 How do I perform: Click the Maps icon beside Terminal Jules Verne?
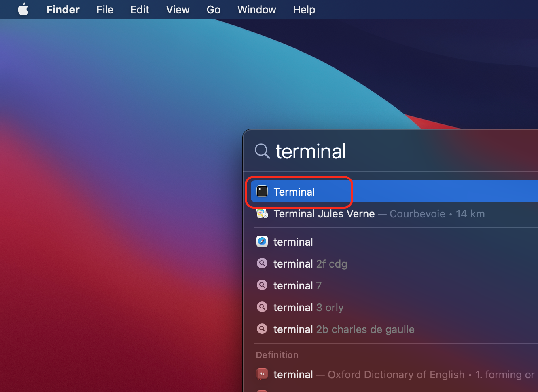pos(262,213)
